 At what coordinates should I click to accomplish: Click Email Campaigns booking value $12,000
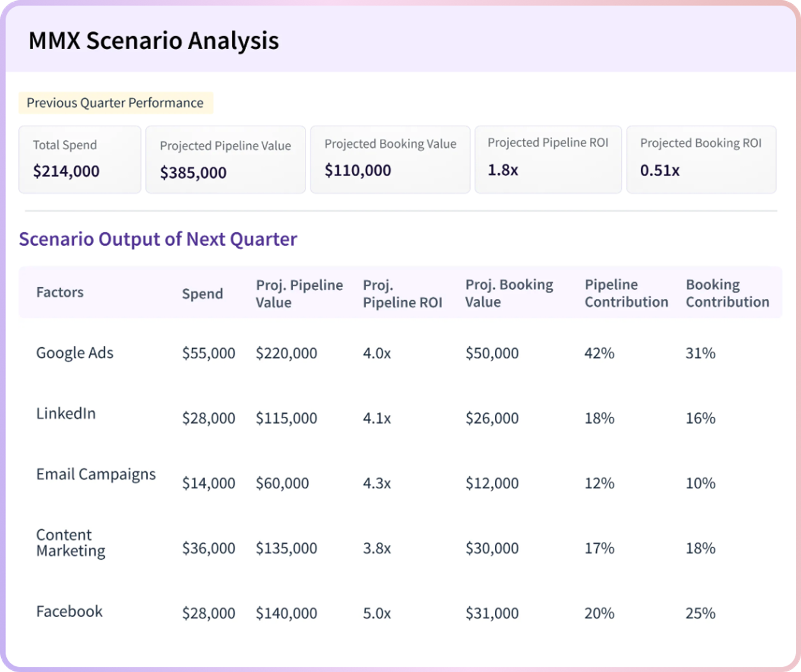492,483
